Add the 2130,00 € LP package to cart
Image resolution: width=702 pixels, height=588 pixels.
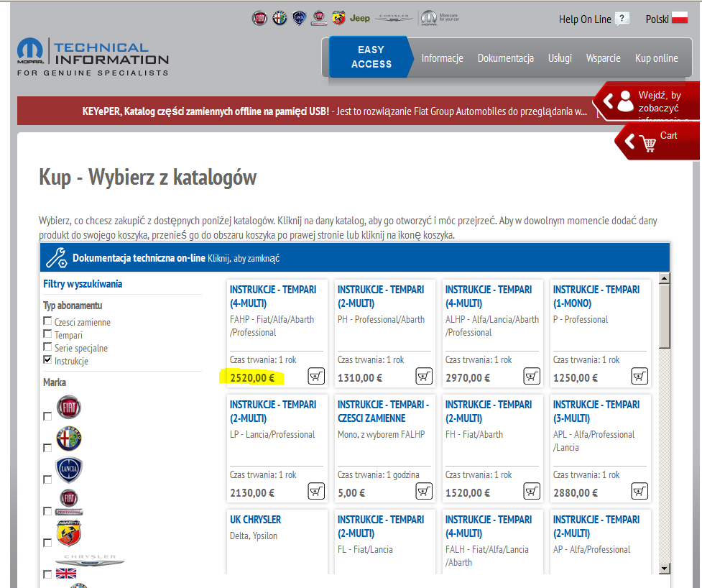pyautogui.click(x=316, y=491)
